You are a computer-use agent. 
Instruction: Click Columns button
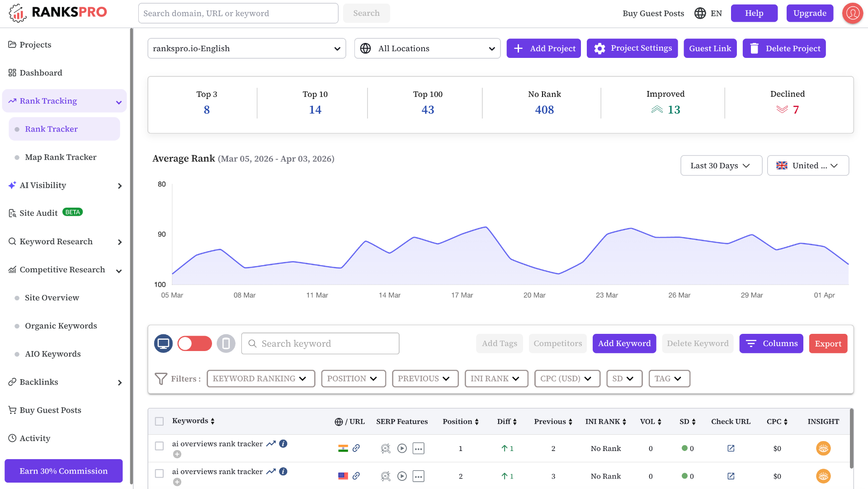pos(771,343)
